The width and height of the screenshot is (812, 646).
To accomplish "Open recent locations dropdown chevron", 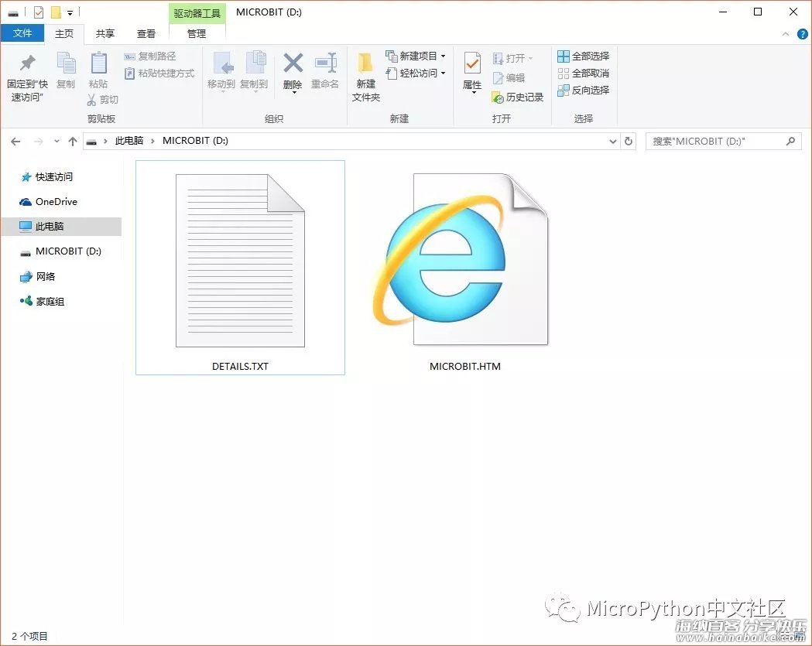I will (x=57, y=142).
